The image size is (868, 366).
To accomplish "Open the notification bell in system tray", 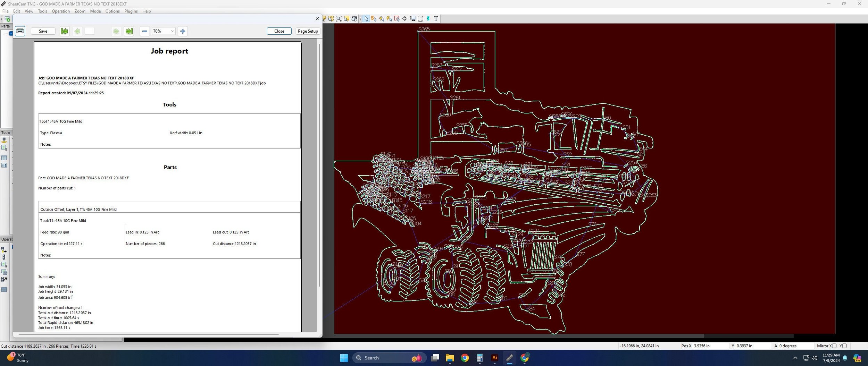I will click(845, 358).
